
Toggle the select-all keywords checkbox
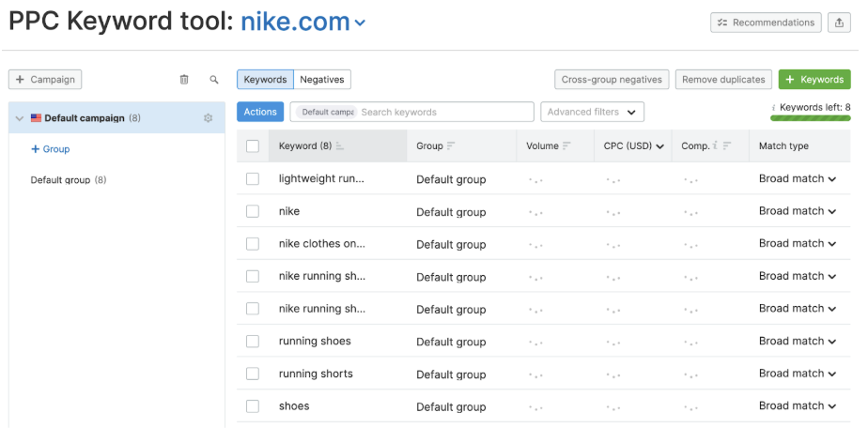pos(252,146)
